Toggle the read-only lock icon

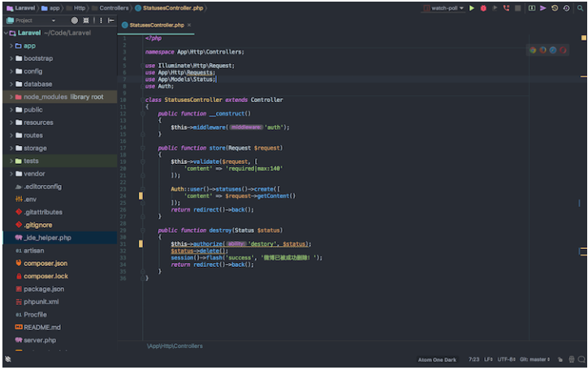coord(560,359)
